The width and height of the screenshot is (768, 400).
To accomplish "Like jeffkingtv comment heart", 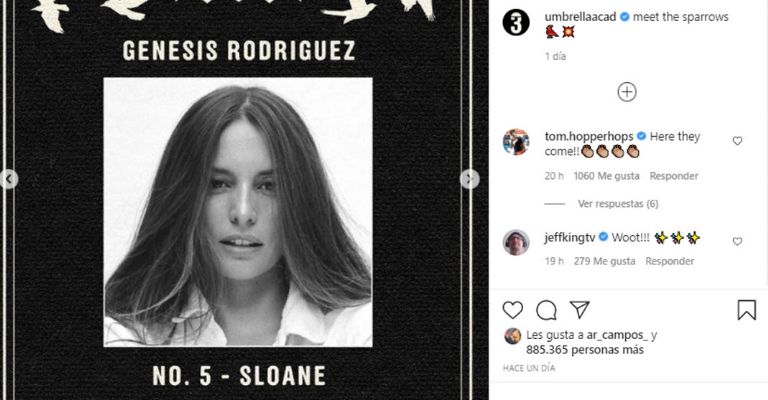I will 737,241.
